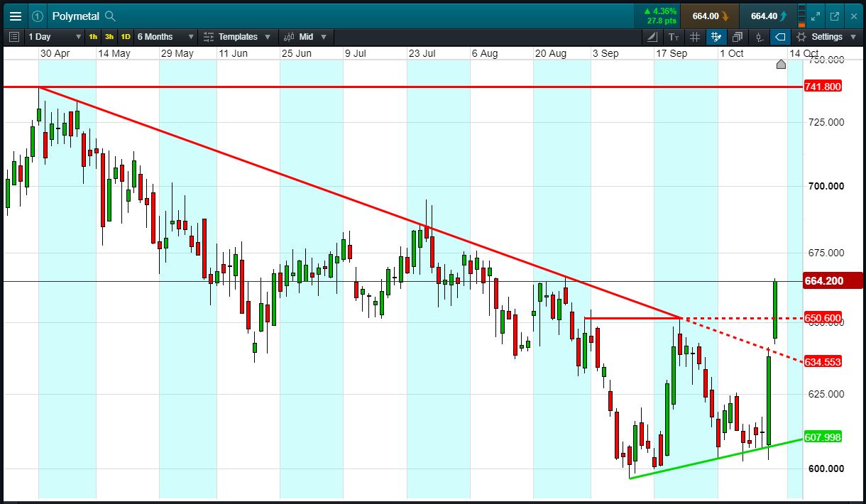Viewport: 866px width, 504px height.
Task: Click the 30 Apr date label
Action: point(55,53)
